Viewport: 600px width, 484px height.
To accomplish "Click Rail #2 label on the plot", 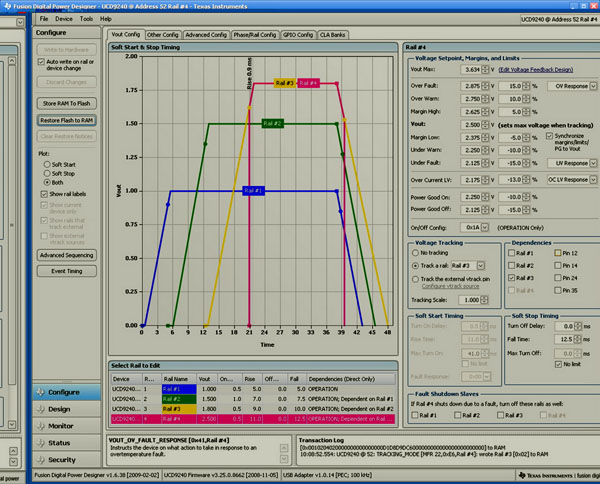I will coord(272,124).
